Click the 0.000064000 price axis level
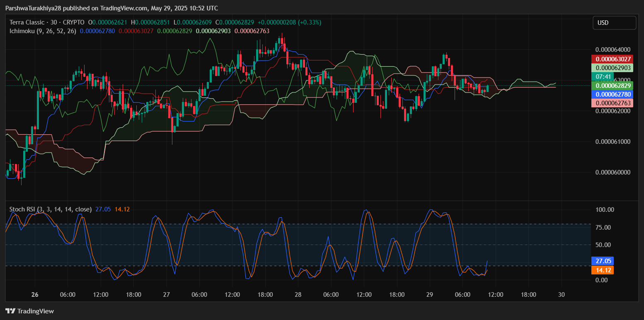This screenshot has width=644, height=320. tap(612, 50)
